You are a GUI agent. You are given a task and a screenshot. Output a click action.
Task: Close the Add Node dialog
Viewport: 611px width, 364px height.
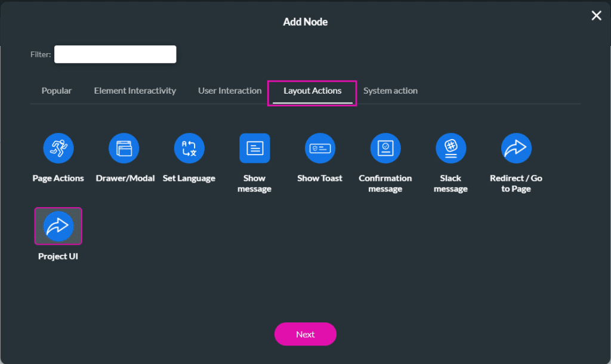(596, 16)
